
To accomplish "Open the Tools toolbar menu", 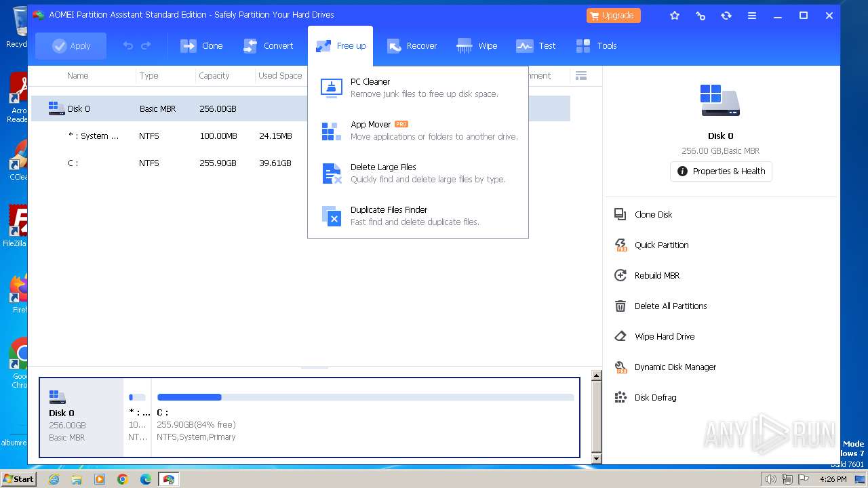I will pyautogui.click(x=596, y=45).
